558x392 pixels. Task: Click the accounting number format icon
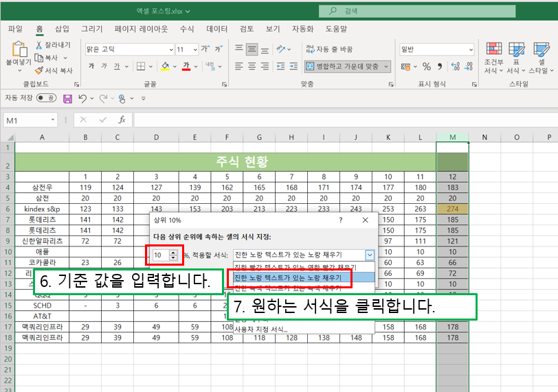(x=405, y=67)
